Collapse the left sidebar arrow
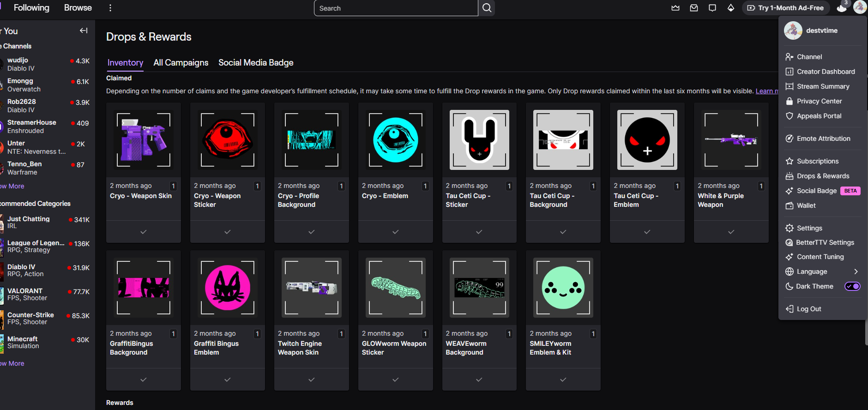868x410 pixels. (84, 30)
